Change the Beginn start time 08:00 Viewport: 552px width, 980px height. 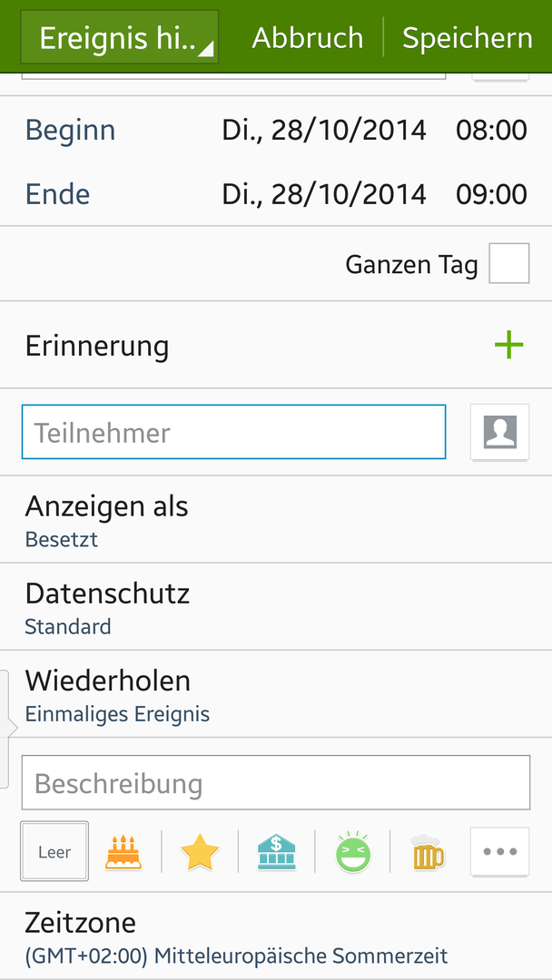pyautogui.click(x=491, y=131)
